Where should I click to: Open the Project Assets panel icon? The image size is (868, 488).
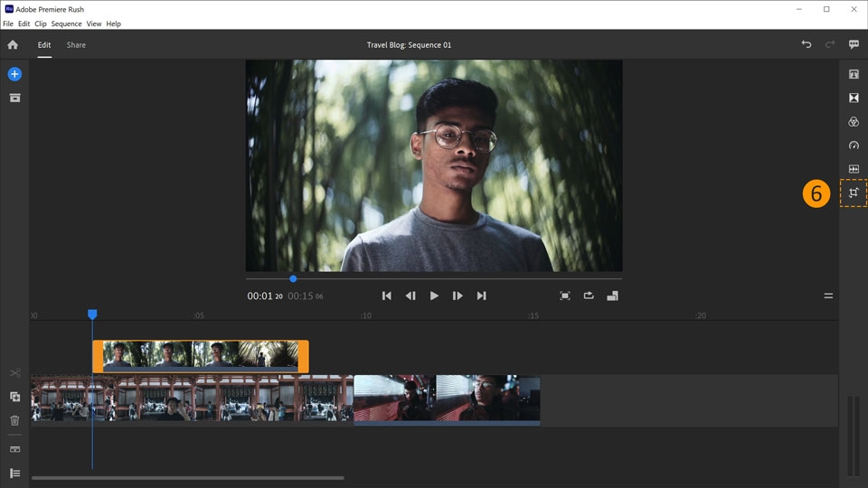click(15, 98)
